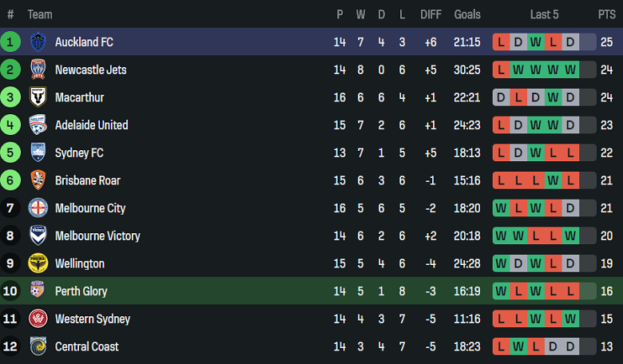Sort standings by Goals column header
This screenshot has width=623, height=364.
click(x=467, y=14)
